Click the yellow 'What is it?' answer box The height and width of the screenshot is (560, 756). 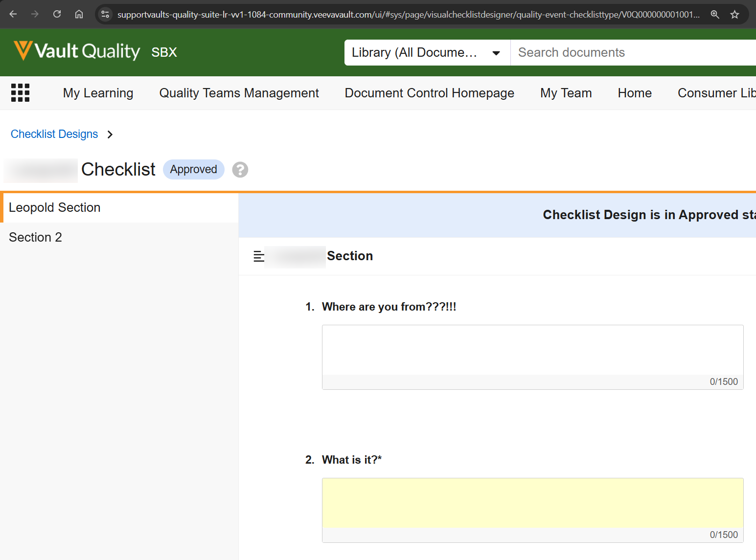532,503
